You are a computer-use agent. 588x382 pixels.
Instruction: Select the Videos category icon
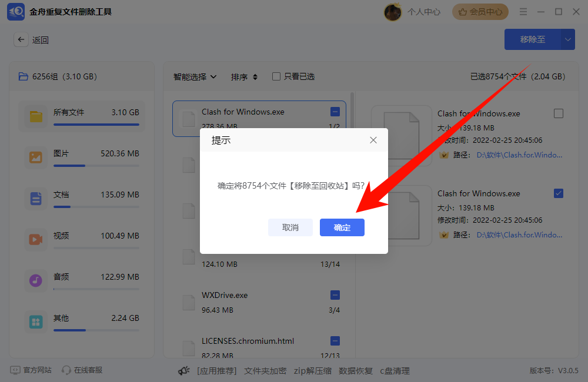click(36, 239)
